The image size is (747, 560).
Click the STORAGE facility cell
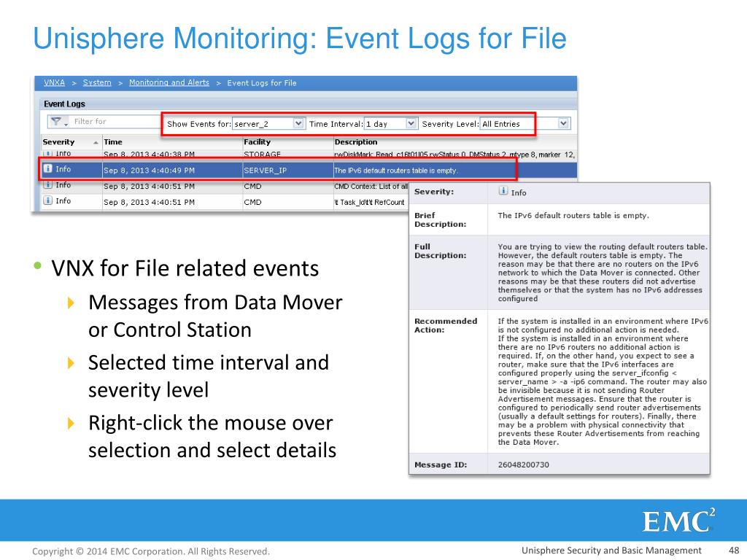262,155
